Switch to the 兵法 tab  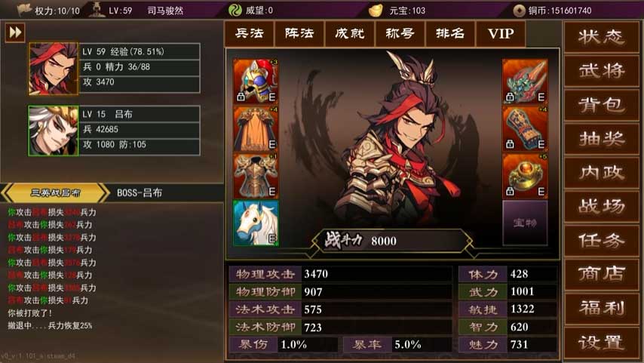[250, 33]
